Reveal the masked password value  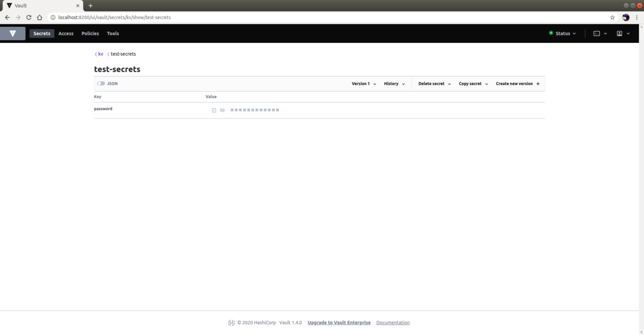coord(222,110)
